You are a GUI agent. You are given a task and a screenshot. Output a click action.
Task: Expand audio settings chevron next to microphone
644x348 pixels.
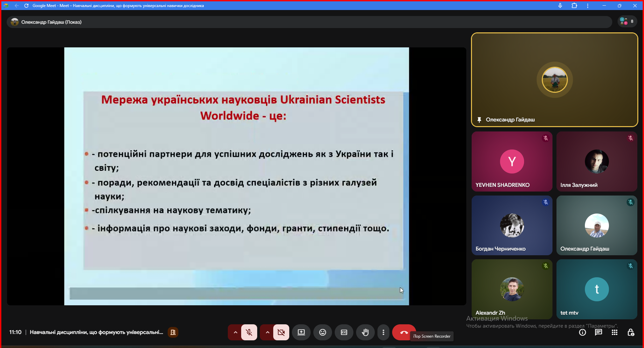click(235, 332)
